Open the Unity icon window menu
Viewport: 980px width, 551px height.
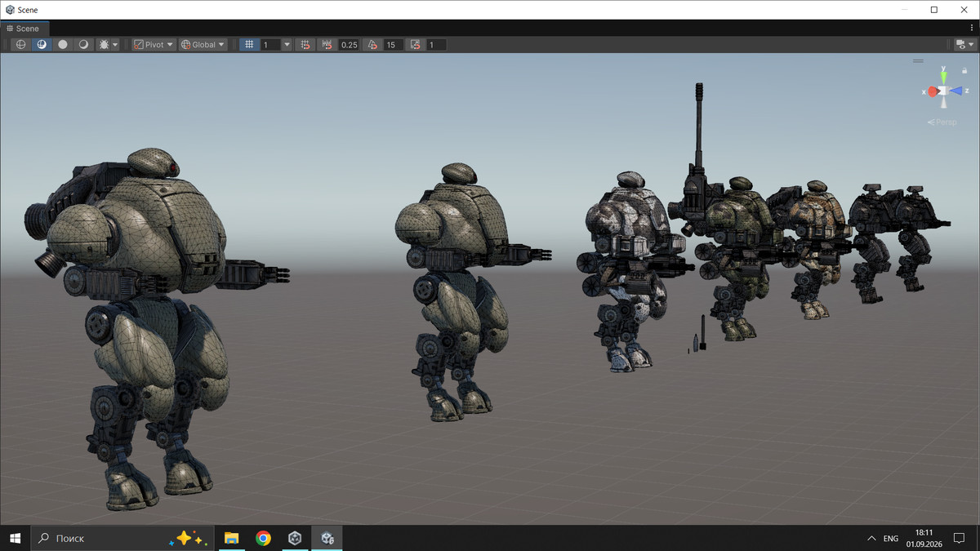click(9, 10)
